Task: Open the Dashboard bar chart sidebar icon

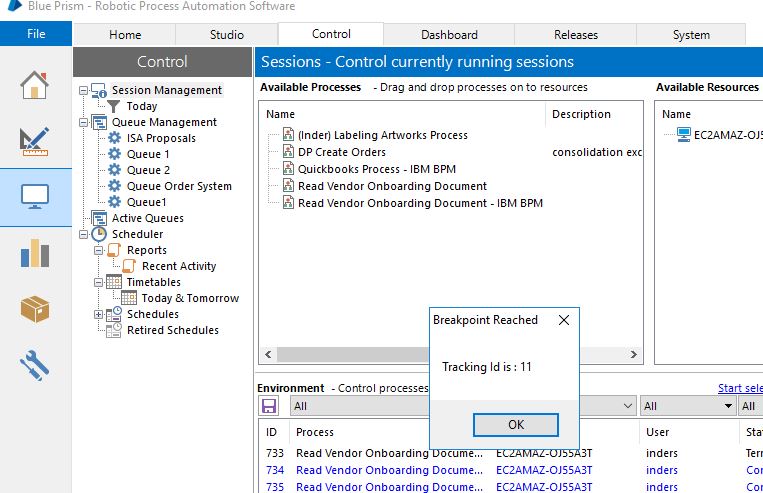Action: [35, 253]
